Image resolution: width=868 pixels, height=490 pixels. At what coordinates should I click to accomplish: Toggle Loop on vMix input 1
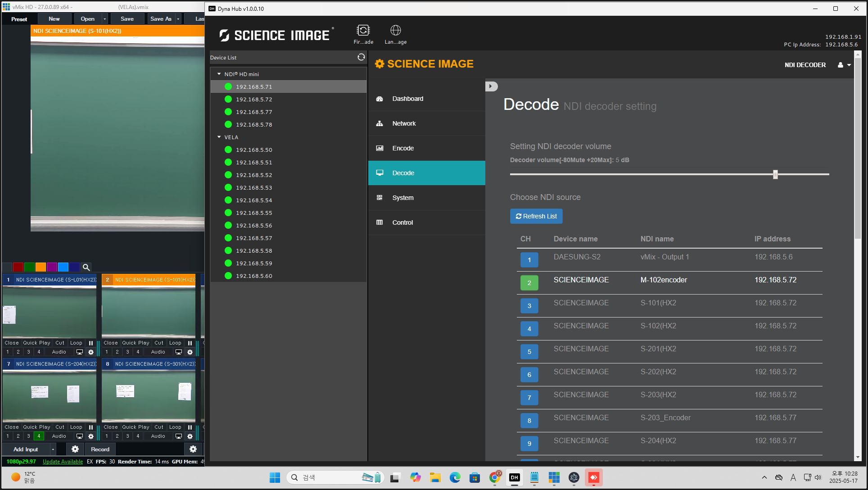76,343
